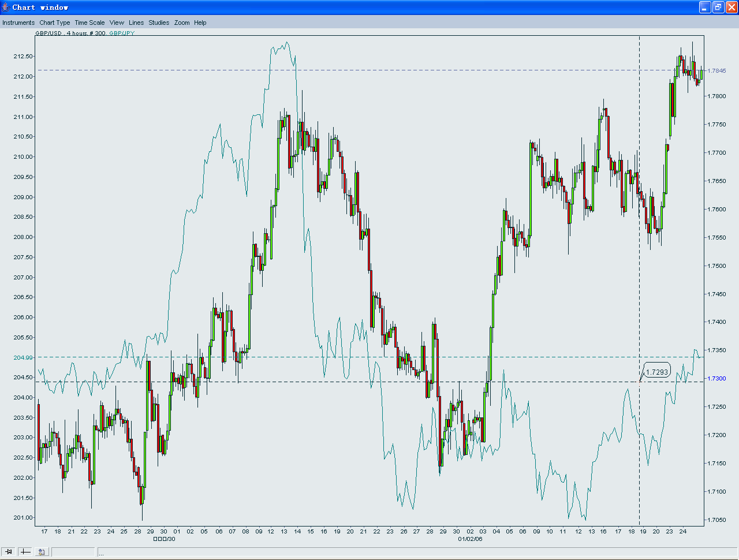Open the Chart Type menu
Screen dimensions: 739x560
[x=55, y=23]
